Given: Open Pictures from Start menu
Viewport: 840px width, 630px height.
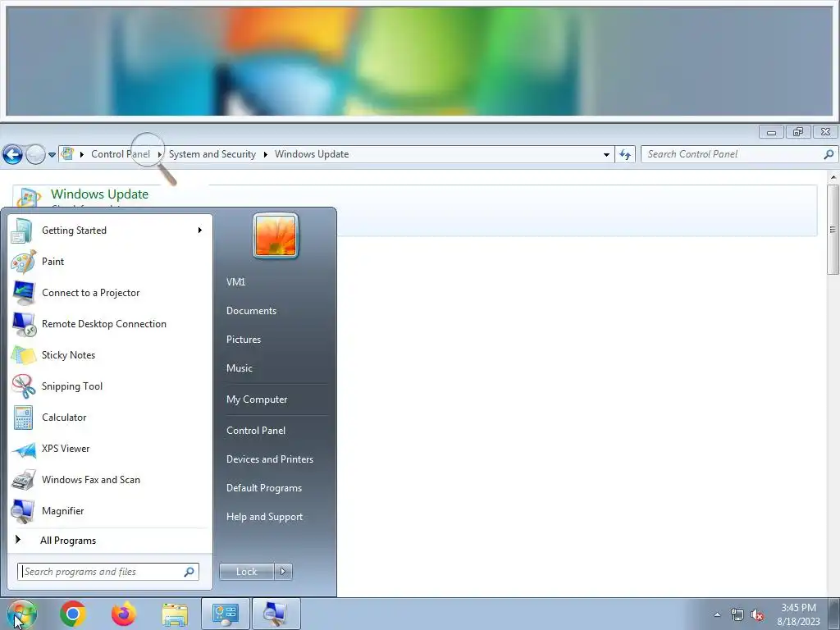Looking at the screenshot, I should coord(244,340).
